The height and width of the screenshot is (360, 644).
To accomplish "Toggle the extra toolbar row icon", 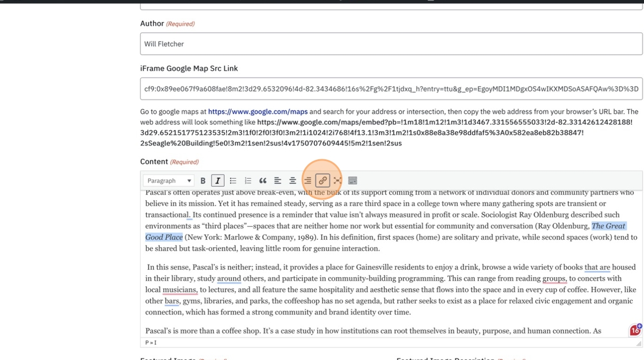I will click(352, 181).
